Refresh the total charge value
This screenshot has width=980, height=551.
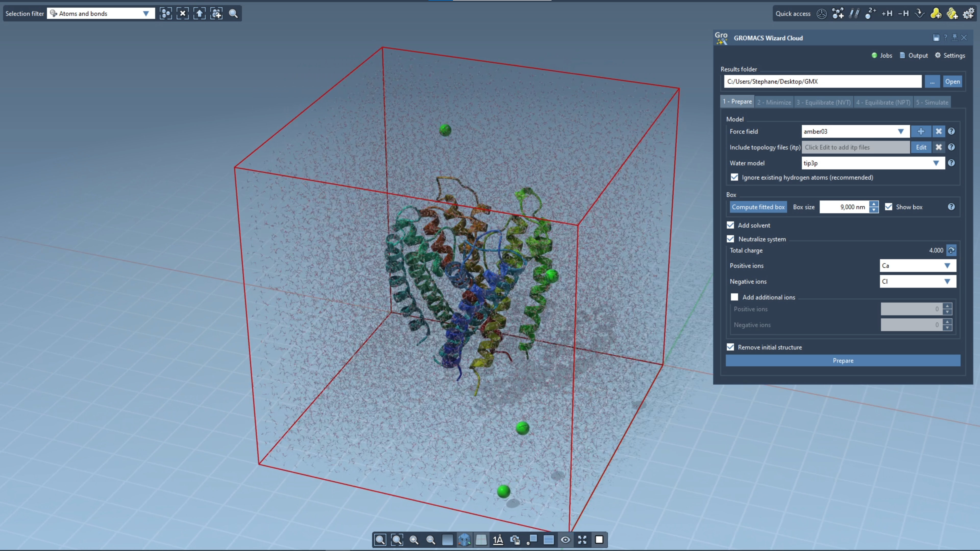951,250
